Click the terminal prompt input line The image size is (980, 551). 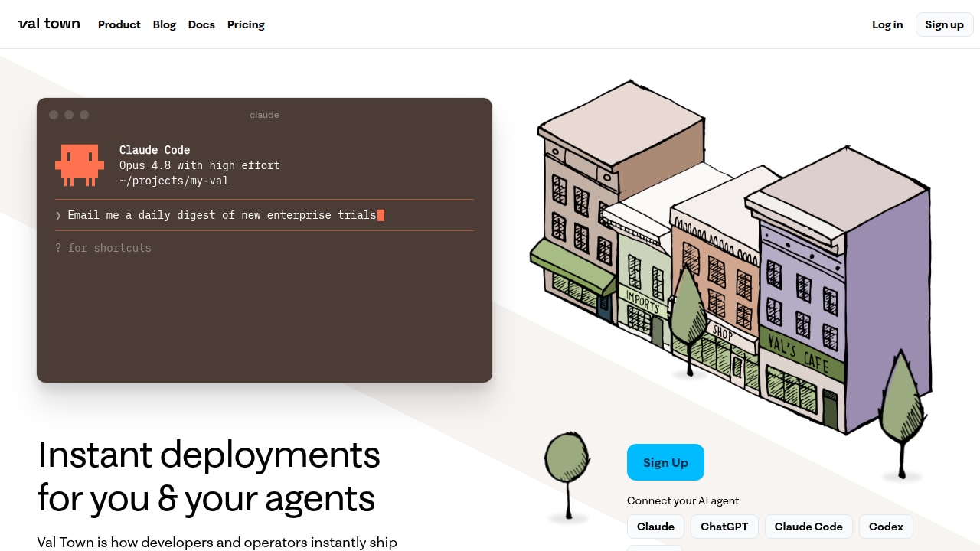pos(264,215)
